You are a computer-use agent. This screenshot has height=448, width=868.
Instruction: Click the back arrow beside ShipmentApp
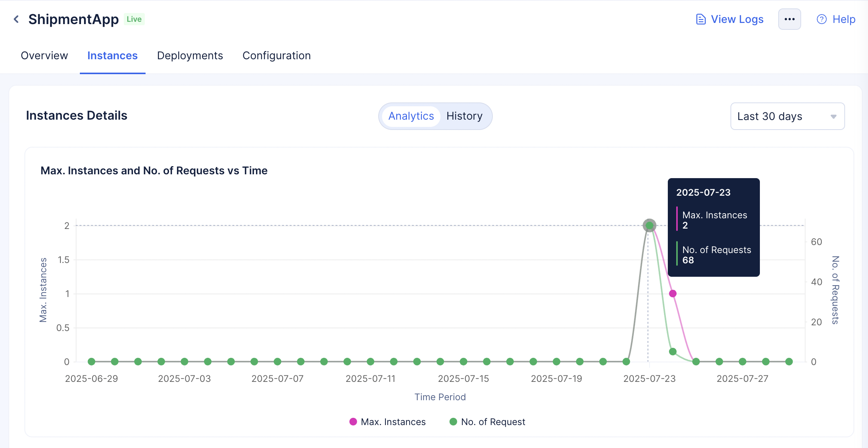pos(16,19)
